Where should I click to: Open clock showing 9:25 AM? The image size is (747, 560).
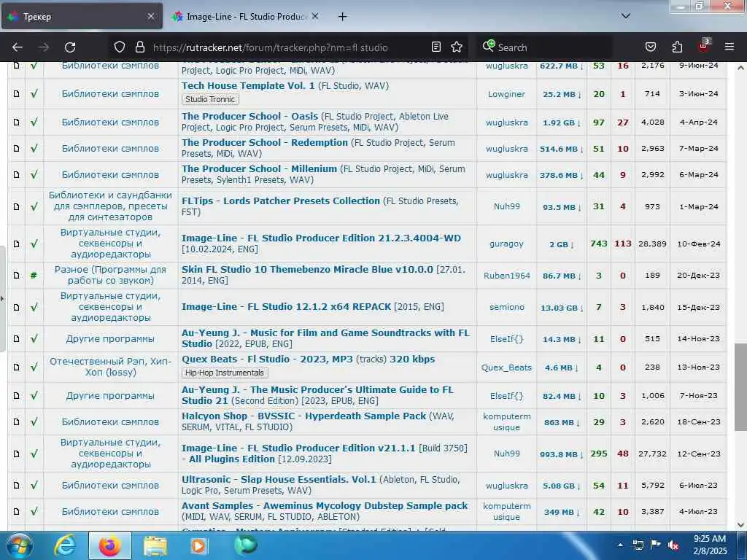(710, 545)
